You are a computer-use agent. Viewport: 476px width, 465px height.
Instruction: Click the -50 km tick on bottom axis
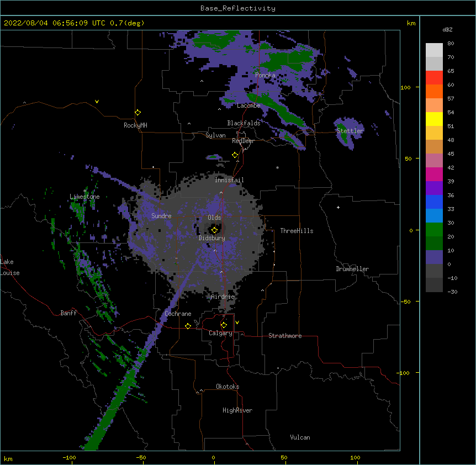(141, 457)
